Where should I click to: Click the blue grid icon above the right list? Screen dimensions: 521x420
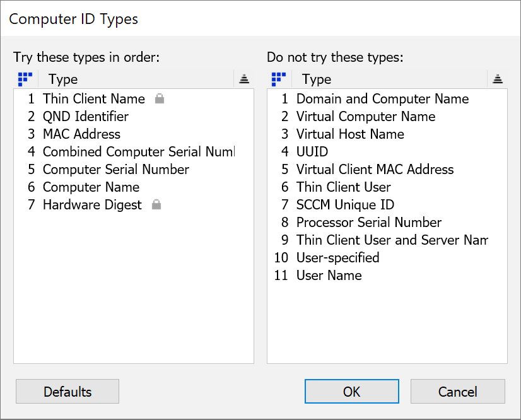279,79
